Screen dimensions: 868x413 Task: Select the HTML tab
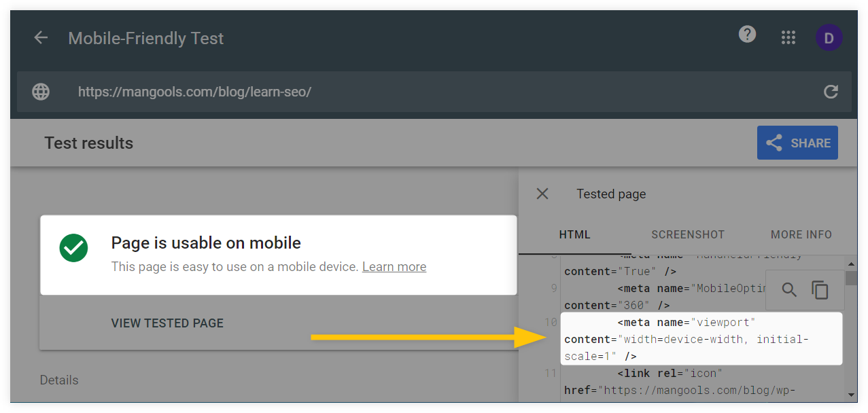574,234
